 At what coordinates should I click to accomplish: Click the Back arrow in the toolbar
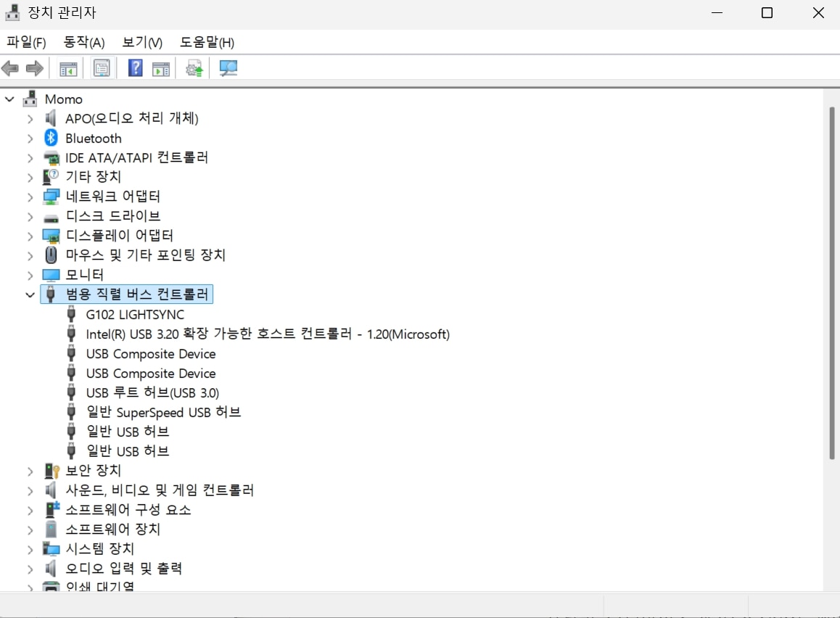point(10,69)
